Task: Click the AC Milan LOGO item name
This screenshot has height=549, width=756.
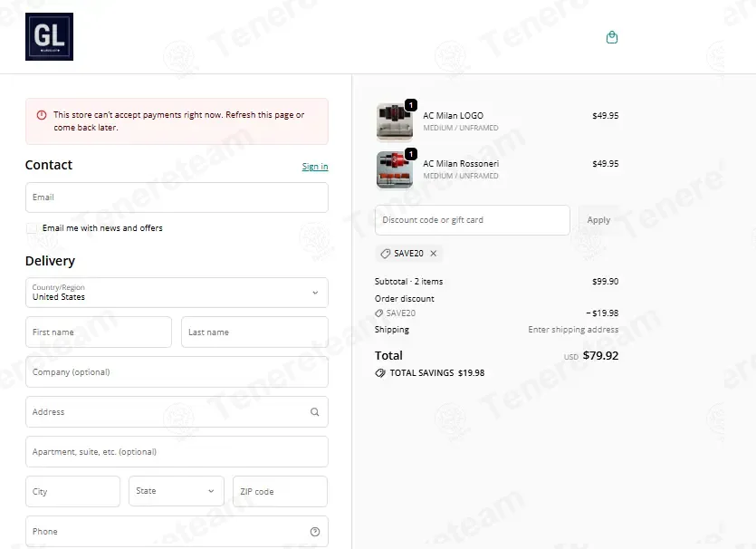Action: point(454,116)
